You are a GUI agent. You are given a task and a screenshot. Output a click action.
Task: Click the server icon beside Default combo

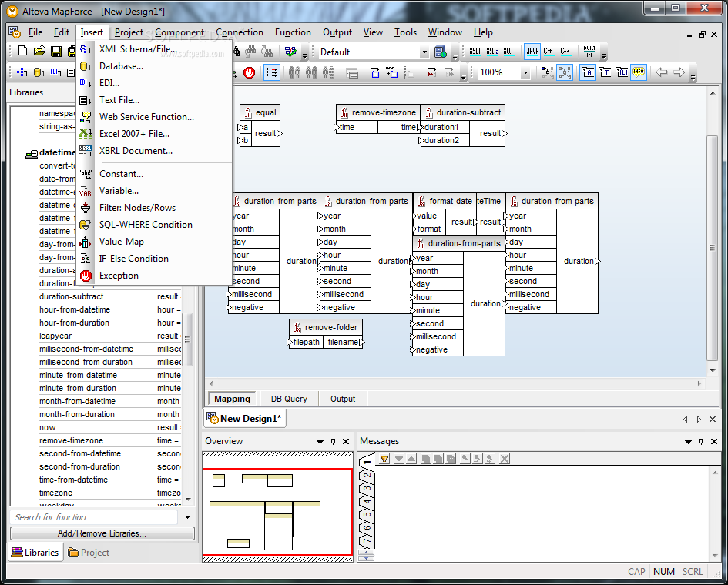440,52
